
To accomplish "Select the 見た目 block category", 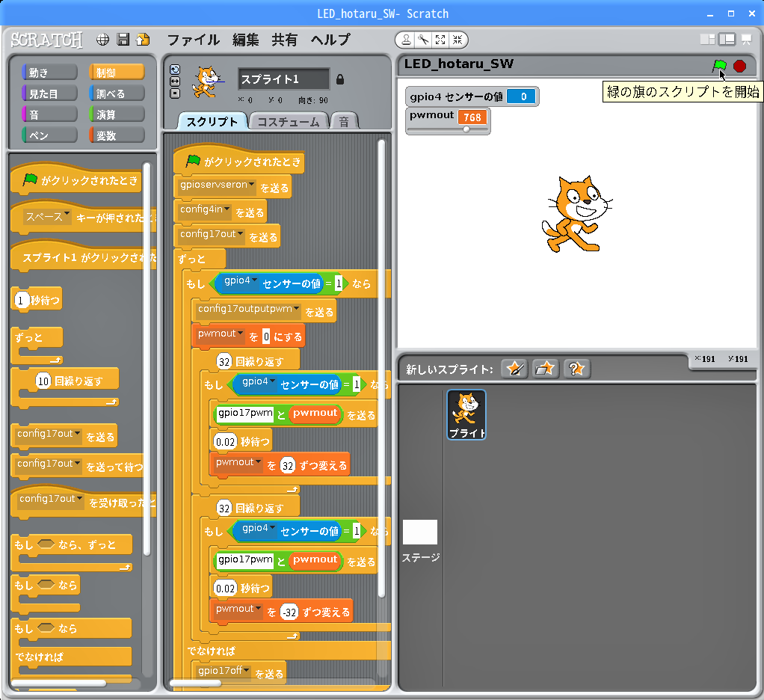I will tap(49, 93).
